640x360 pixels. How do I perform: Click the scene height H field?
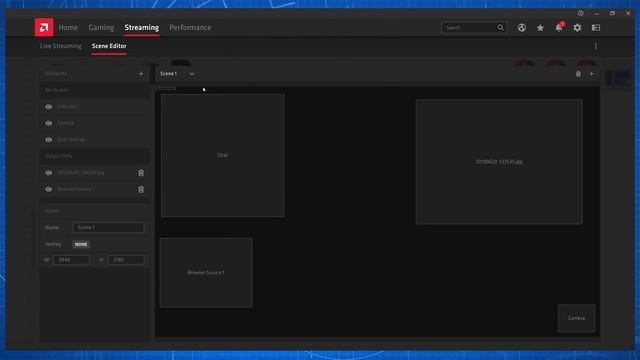126,260
